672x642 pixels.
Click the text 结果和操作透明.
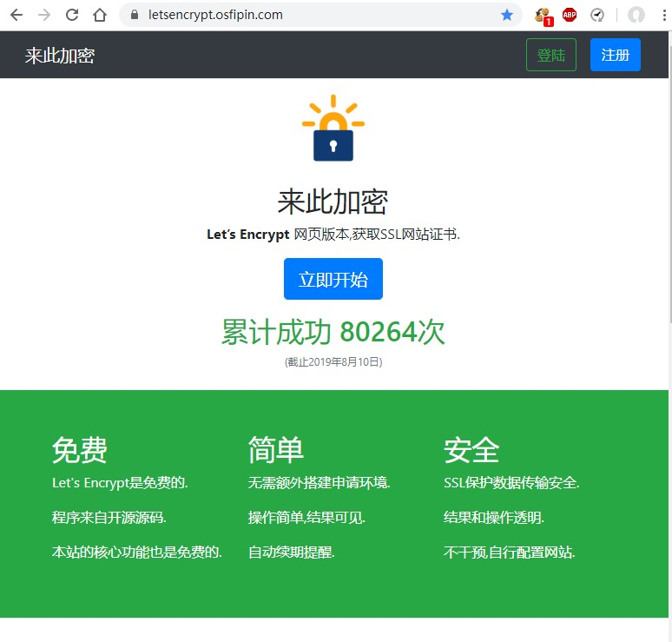[x=494, y=518]
